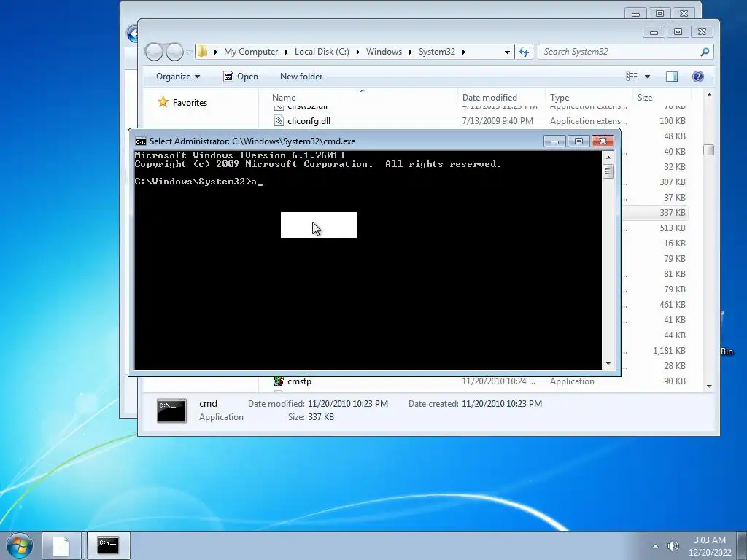Expand arrow after Windows breadcrumb
Screen dimensions: 747x560
tap(410, 52)
